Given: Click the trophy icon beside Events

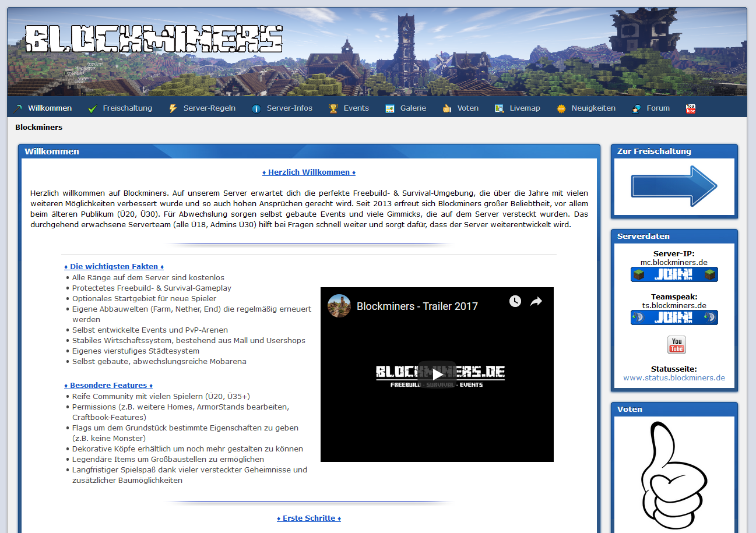Looking at the screenshot, I should coord(333,108).
